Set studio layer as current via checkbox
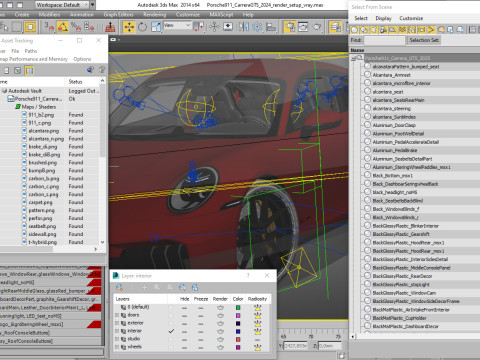 [x=171, y=339]
